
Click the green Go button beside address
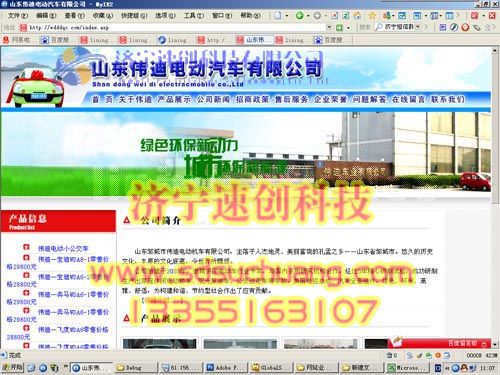pos(339,27)
